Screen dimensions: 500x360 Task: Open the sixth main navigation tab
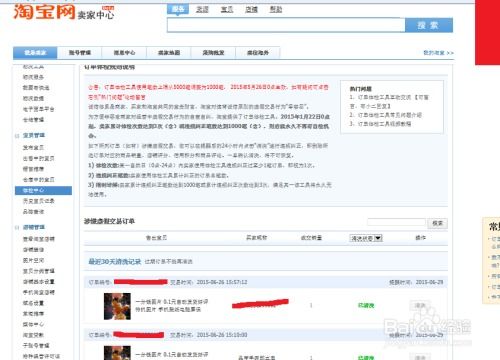[258, 53]
